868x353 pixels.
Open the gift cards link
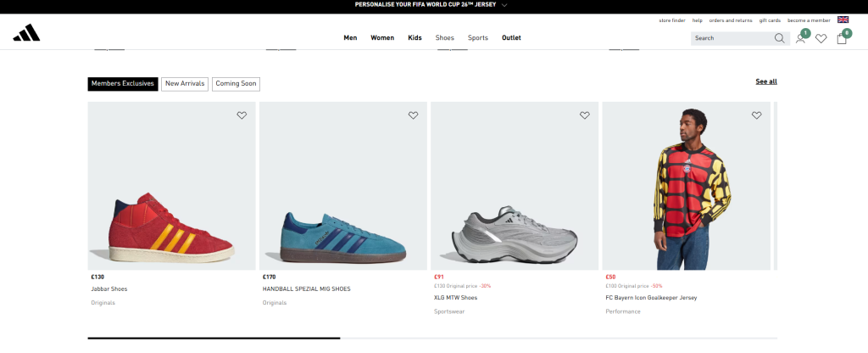coord(770,20)
